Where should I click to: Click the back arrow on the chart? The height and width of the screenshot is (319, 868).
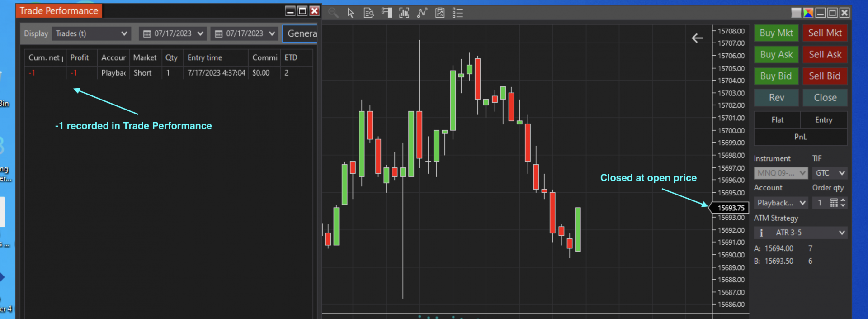[x=697, y=38]
